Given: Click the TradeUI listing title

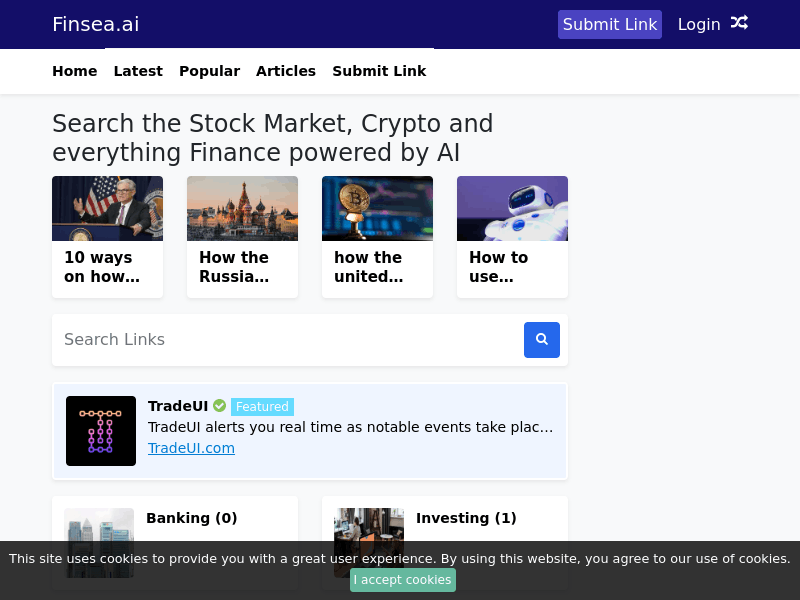Looking at the screenshot, I should pyautogui.click(x=178, y=406).
